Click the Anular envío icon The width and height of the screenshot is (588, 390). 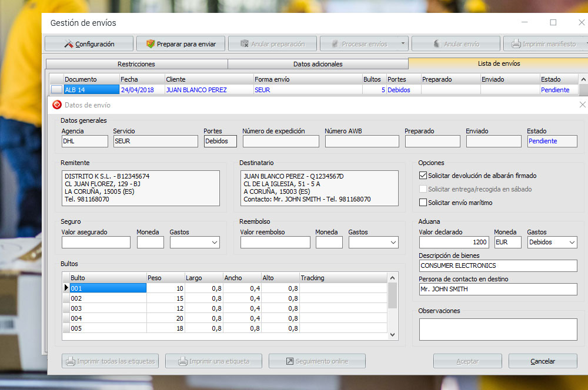pos(436,44)
